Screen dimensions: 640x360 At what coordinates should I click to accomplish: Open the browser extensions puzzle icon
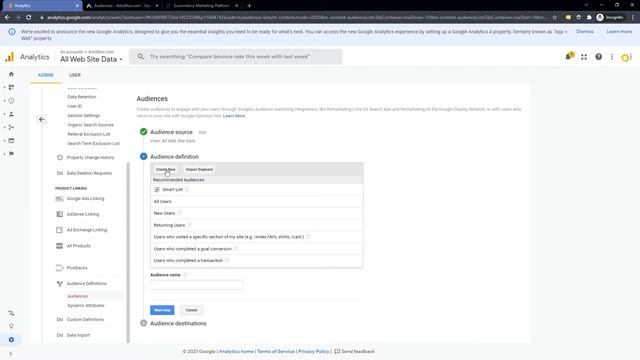(589, 18)
